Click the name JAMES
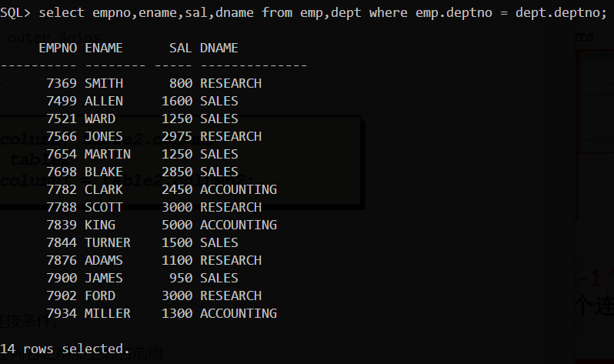This screenshot has height=364, width=614. [104, 278]
